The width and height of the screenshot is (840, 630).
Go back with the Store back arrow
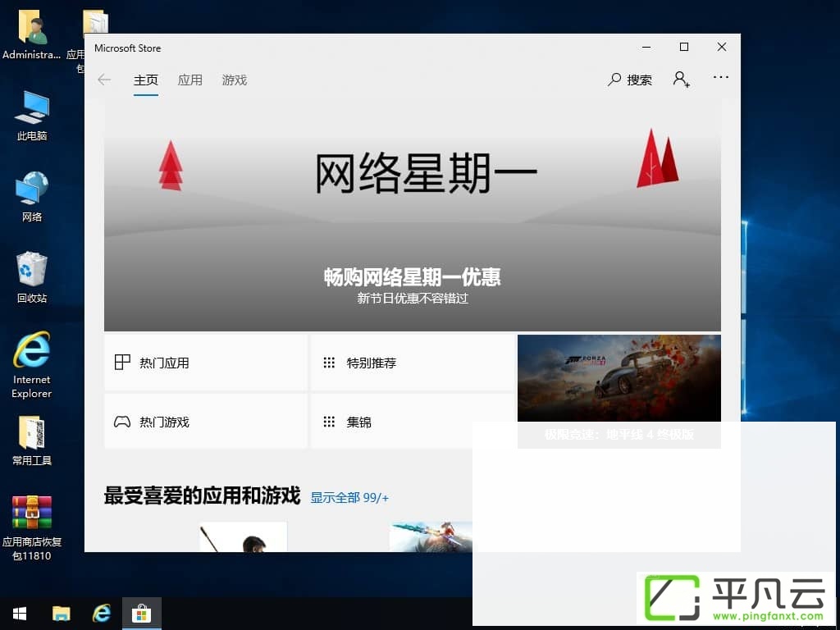coord(104,80)
